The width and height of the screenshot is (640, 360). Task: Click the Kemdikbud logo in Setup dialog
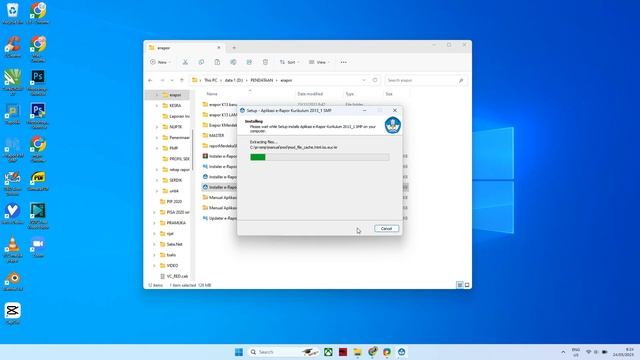click(x=393, y=125)
